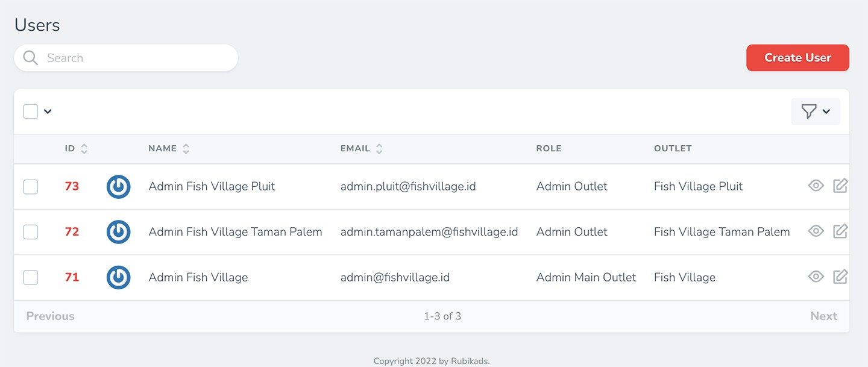
Task: Click avatar icon for user 71
Action: (x=118, y=278)
